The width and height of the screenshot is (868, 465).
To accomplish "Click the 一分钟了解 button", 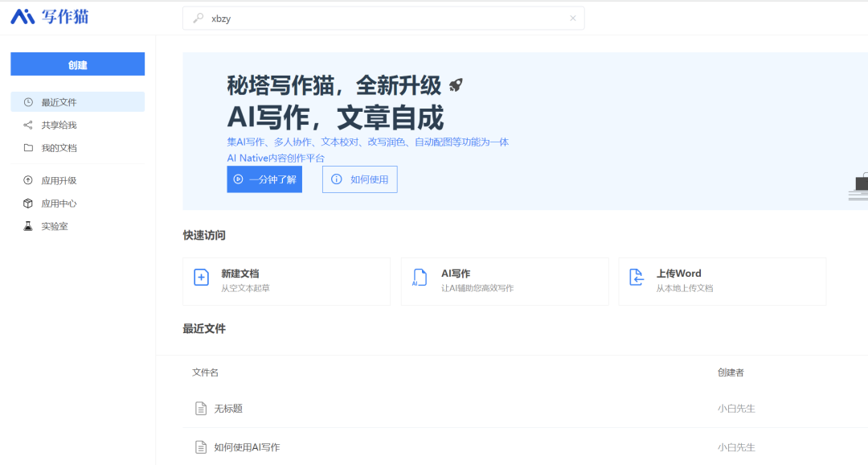I will (x=264, y=179).
